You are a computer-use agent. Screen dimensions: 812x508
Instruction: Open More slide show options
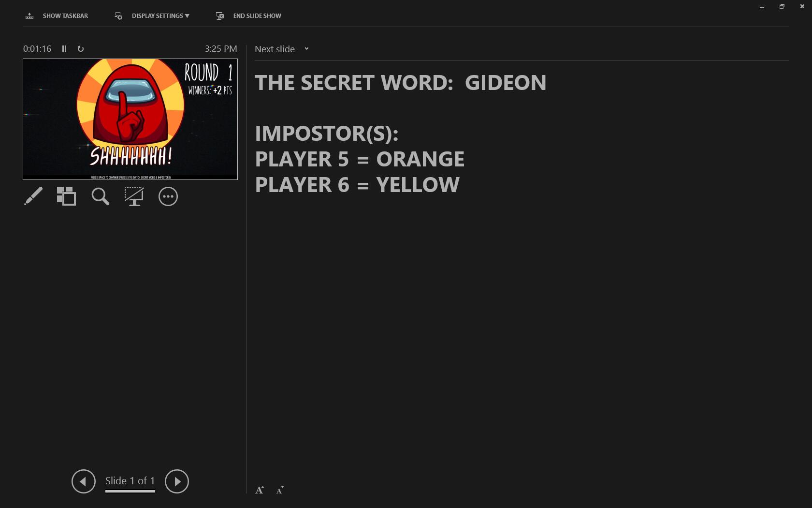(x=168, y=196)
